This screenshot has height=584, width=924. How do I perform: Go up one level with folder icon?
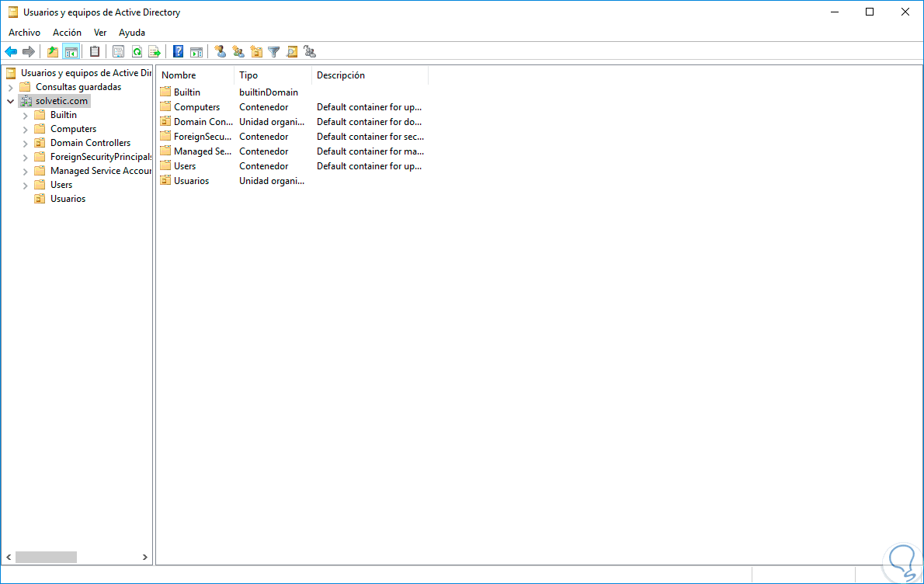(x=53, y=52)
